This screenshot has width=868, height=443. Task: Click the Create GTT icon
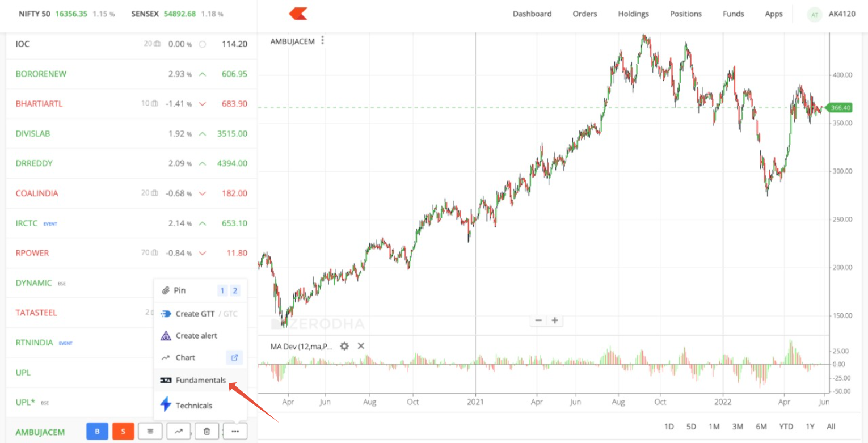(x=166, y=314)
